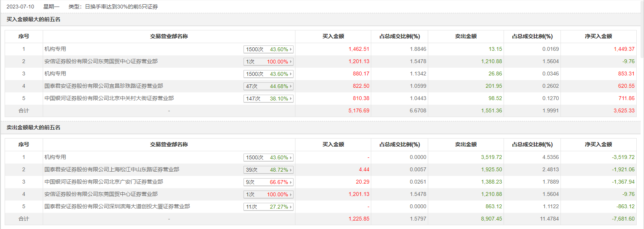The width and height of the screenshot is (644, 229).
Task: Expand the arrow on the 147次 38.10% badge
Action: click(x=291, y=99)
